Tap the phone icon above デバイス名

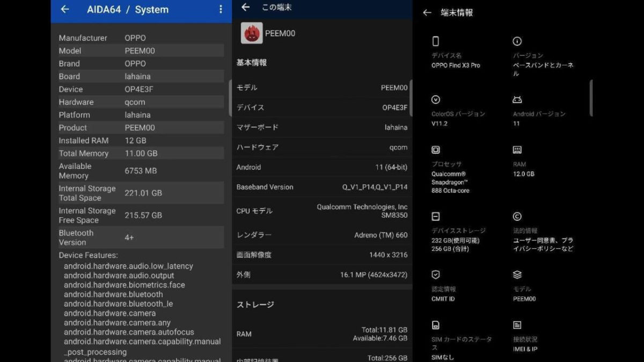click(436, 41)
